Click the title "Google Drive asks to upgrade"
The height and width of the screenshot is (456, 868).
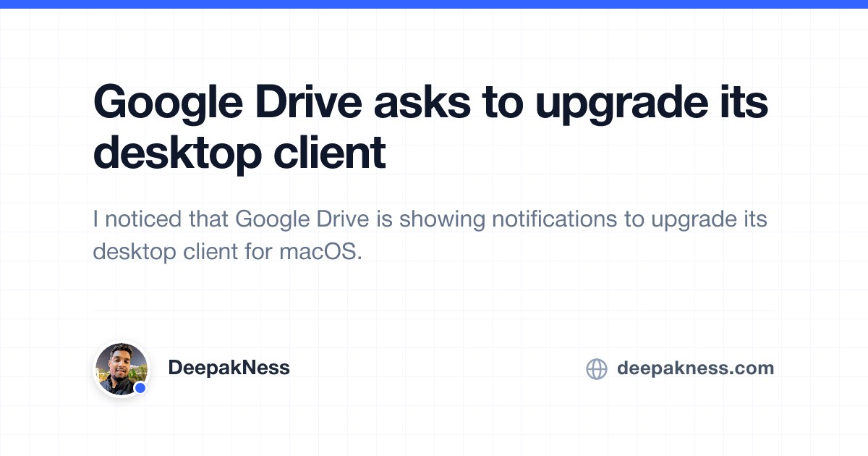[x=430, y=129]
